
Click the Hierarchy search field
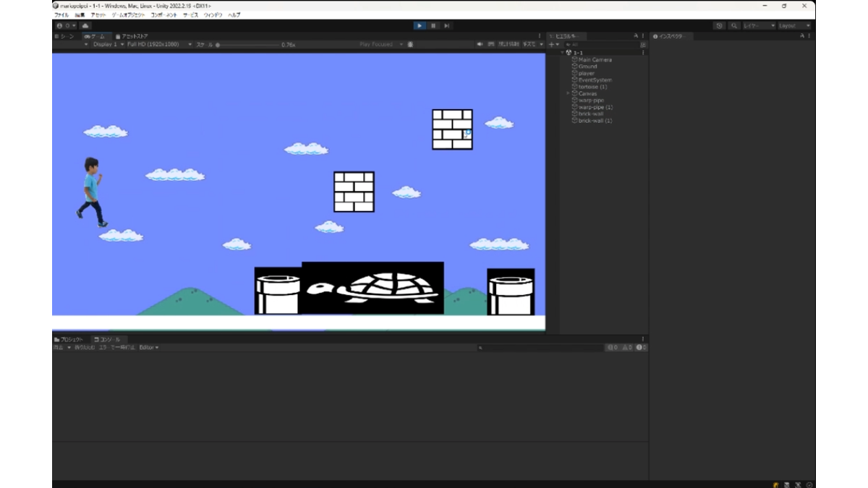click(600, 44)
